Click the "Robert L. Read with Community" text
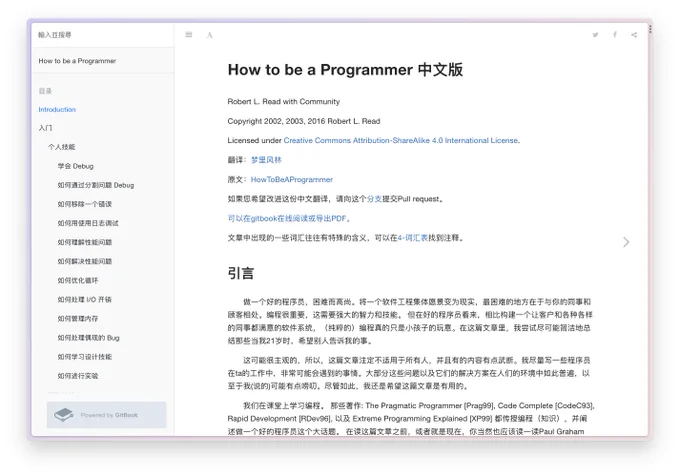The image size is (680, 476). click(284, 101)
